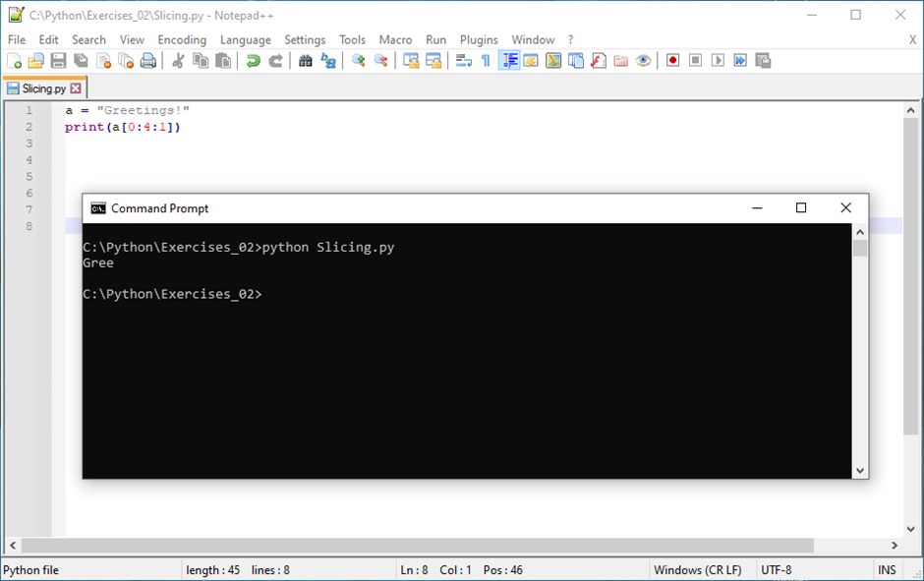Toggle the word wrap toolbar button
924x581 pixels.
pos(463,61)
